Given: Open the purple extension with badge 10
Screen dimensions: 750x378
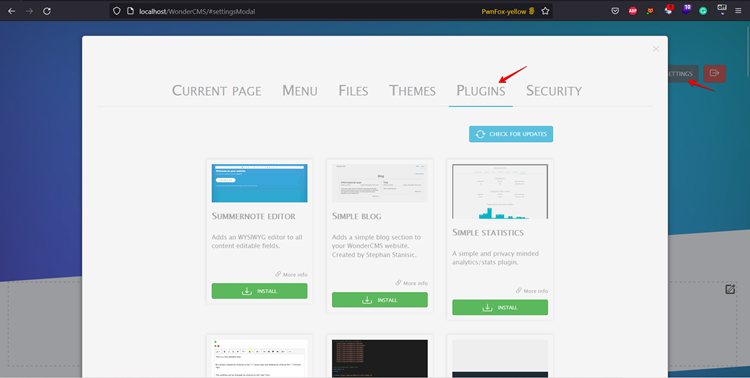Looking at the screenshot, I should tap(686, 10).
